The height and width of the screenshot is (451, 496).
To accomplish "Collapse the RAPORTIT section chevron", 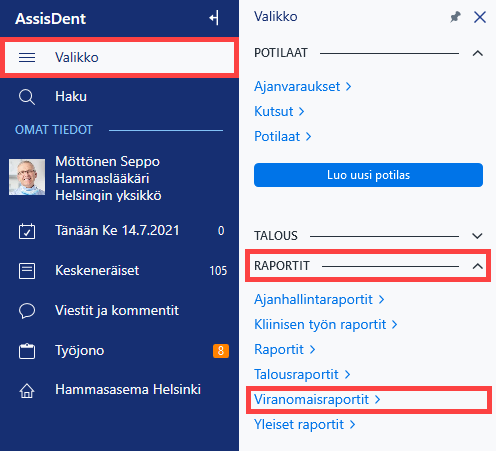I will pos(478,266).
